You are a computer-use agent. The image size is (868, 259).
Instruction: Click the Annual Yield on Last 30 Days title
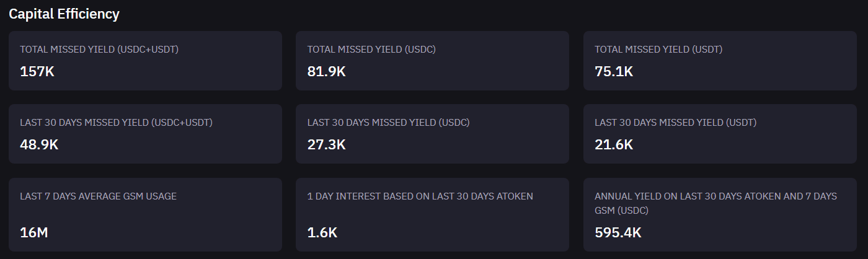[715, 196]
